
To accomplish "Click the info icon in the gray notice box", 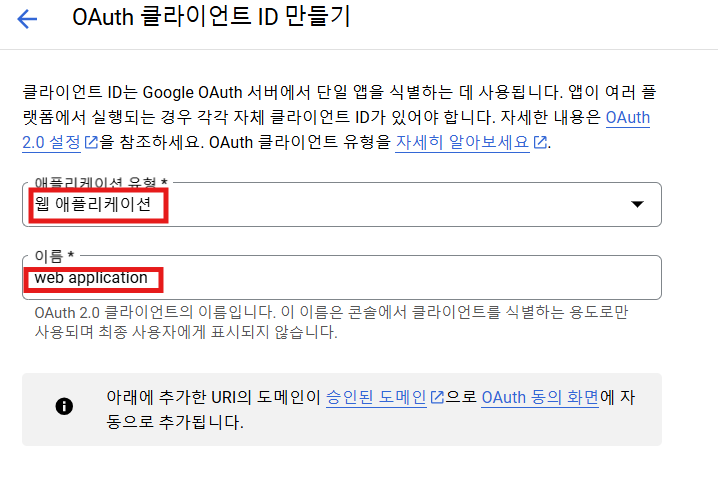I will pos(64,406).
